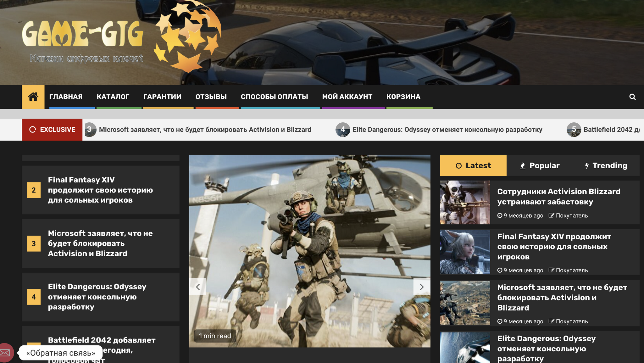This screenshot has width=644, height=363.
Task: Open left list Elite Dangerous: Odyssey article
Action: 97,297
